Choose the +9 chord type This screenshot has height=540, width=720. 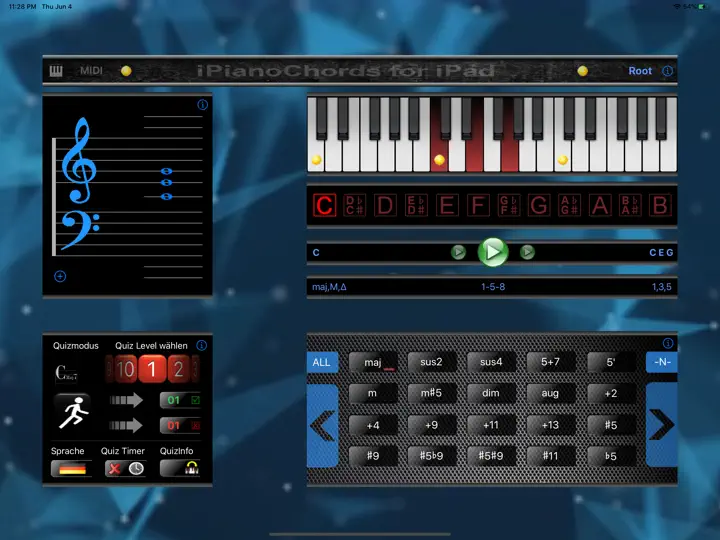click(x=432, y=425)
